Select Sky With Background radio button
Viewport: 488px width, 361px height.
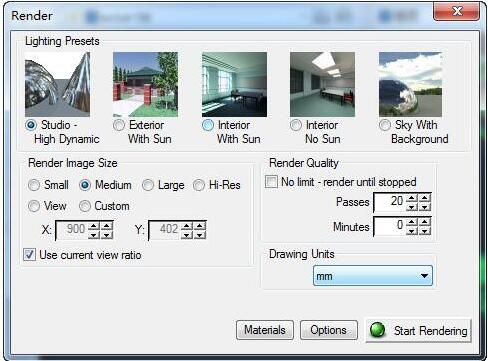click(385, 125)
